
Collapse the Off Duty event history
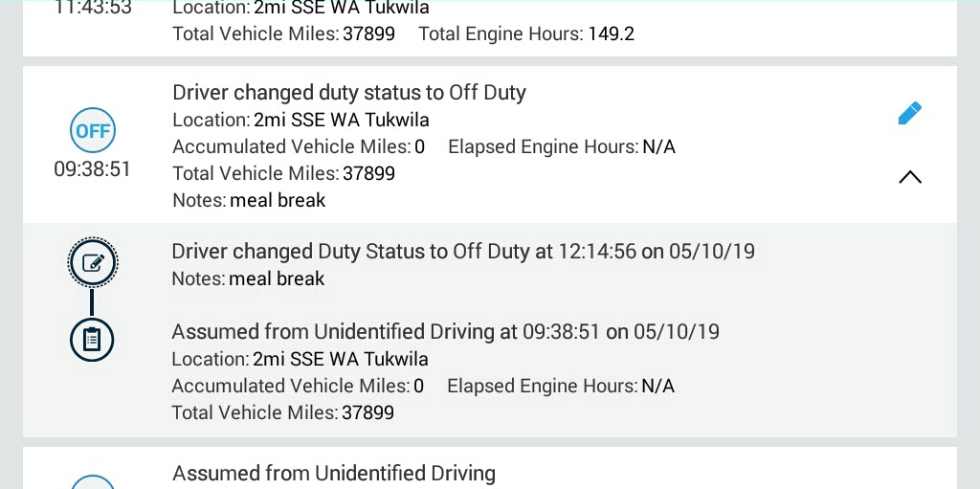click(x=910, y=177)
